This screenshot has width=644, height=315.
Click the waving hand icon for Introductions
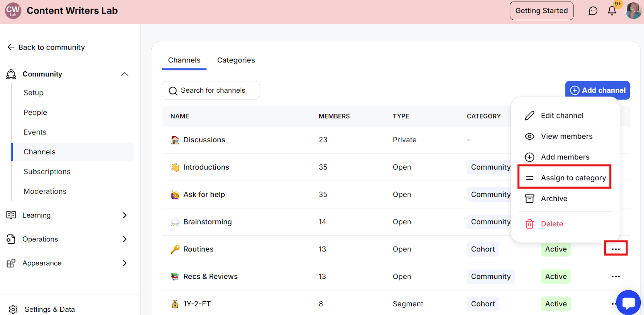(175, 167)
